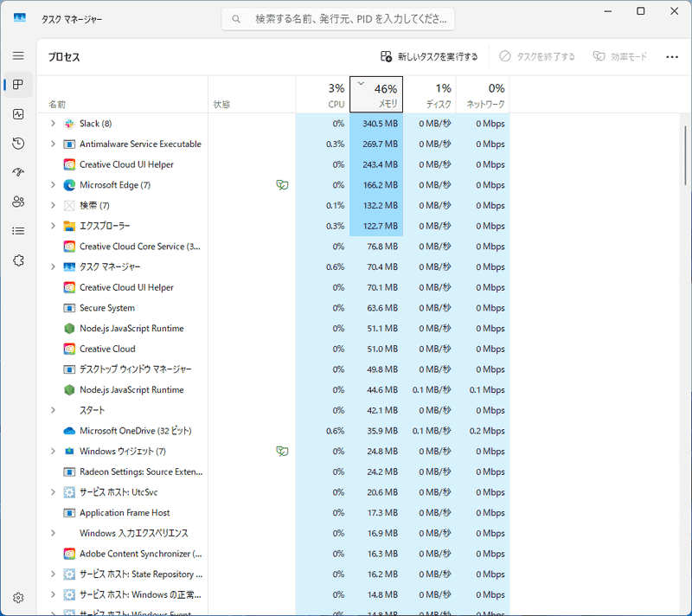
Task: Click the 340.5 MB memory value
Action: tap(380, 124)
